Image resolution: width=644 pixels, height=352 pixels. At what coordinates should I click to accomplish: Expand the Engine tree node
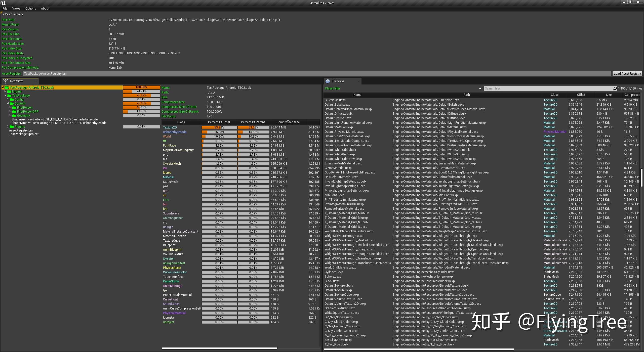(5, 91)
